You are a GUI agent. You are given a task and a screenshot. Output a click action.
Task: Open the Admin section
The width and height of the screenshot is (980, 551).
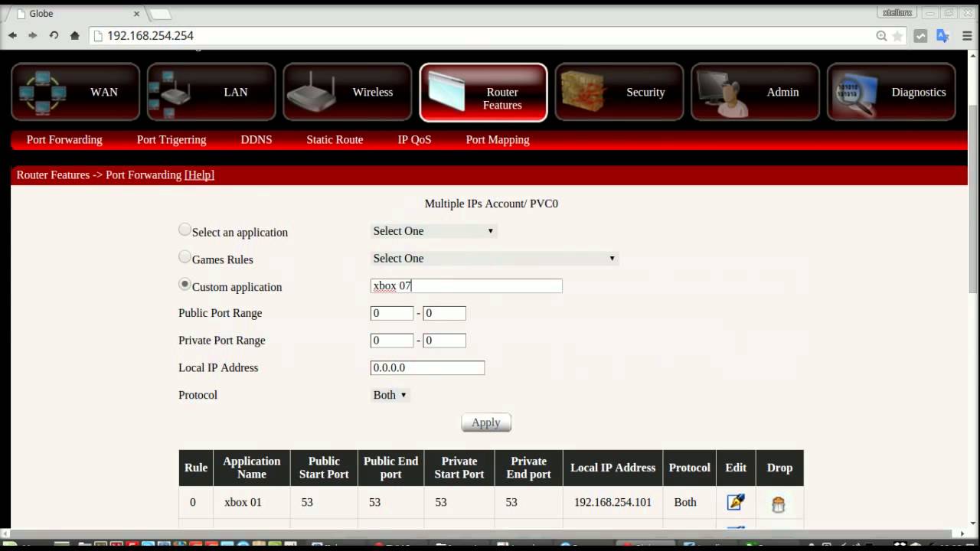[x=756, y=92]
